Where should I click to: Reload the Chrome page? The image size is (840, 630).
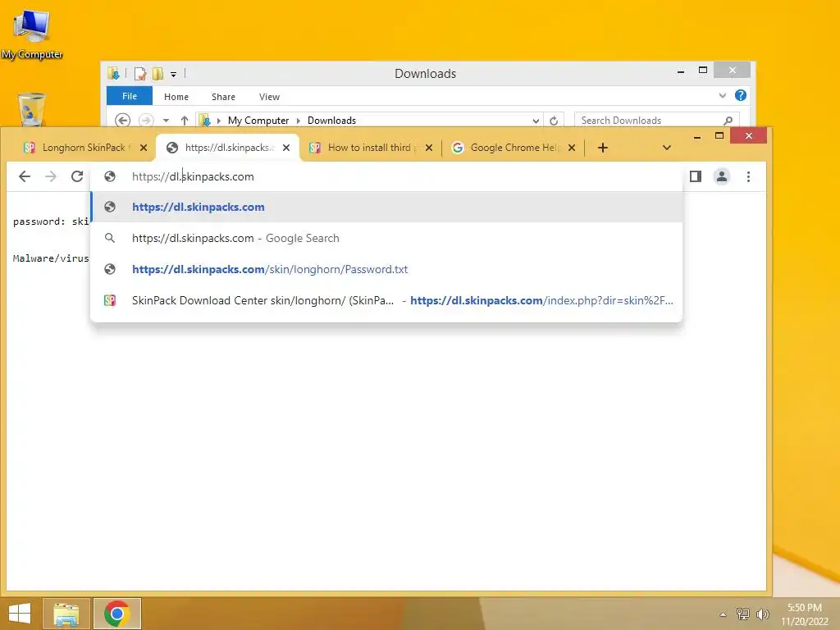coord(77,176)
